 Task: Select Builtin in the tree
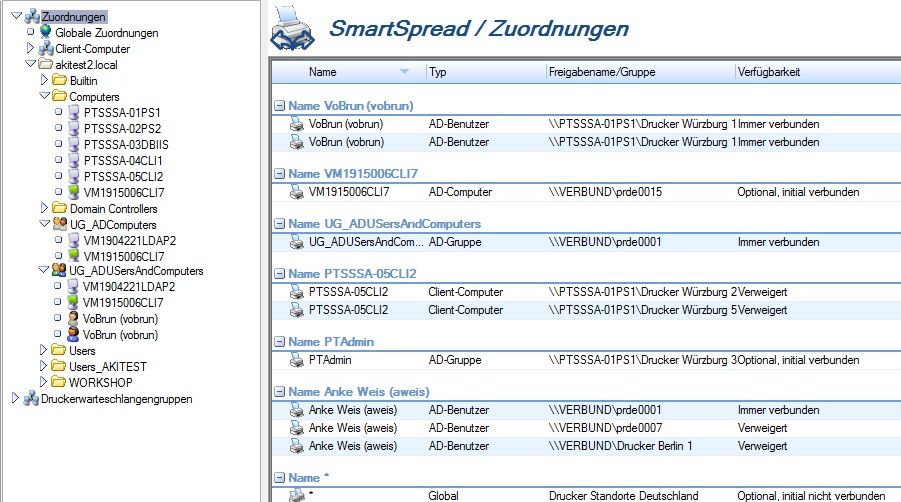tap(83, 80)
